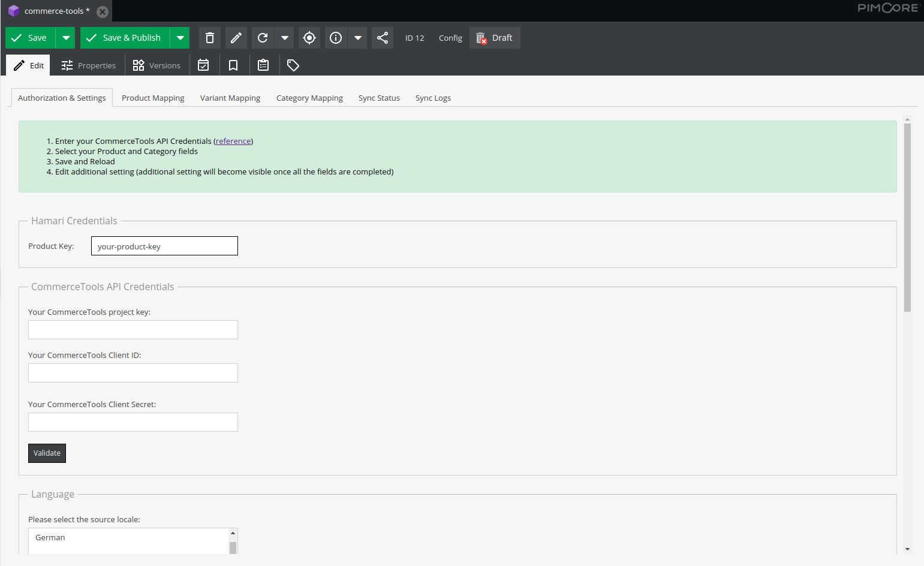Focus the CommerceTools project key field
The height and width of the screenshot is (566, 924).
coord(133,330)
